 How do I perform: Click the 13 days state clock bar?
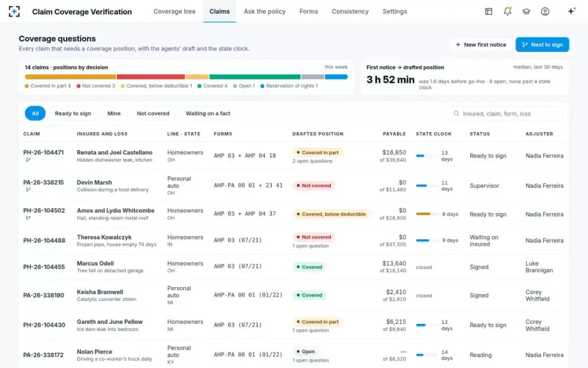coord(426,156)
